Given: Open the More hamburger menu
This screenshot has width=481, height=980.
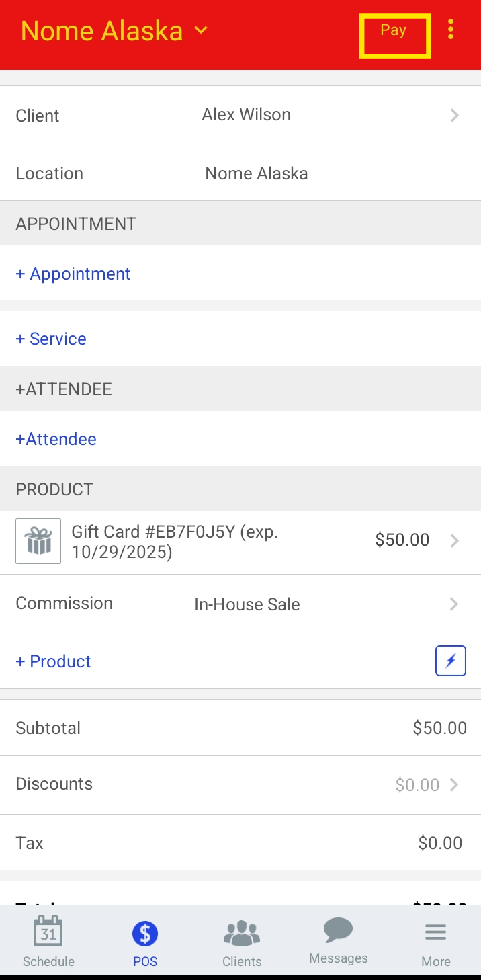Looking at the screenshot, I should (x=435, y=932).
